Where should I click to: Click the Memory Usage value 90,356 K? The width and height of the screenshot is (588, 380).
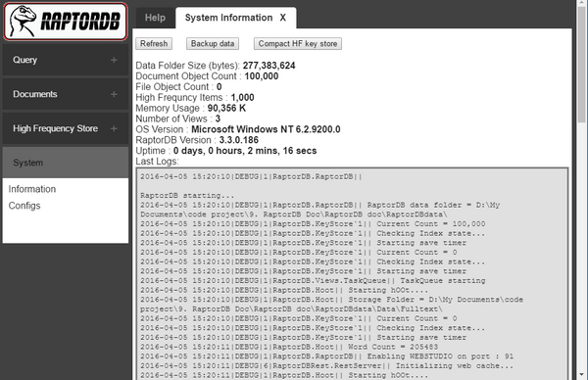click(226, 108)
